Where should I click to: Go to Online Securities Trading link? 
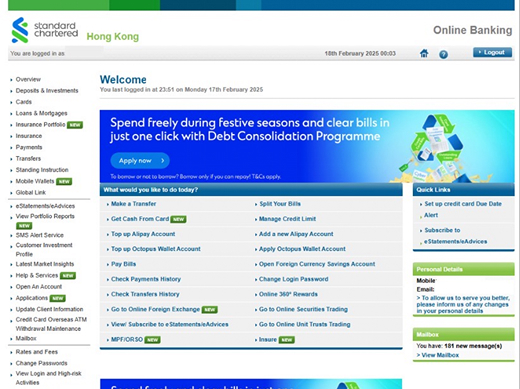[303, 309]
